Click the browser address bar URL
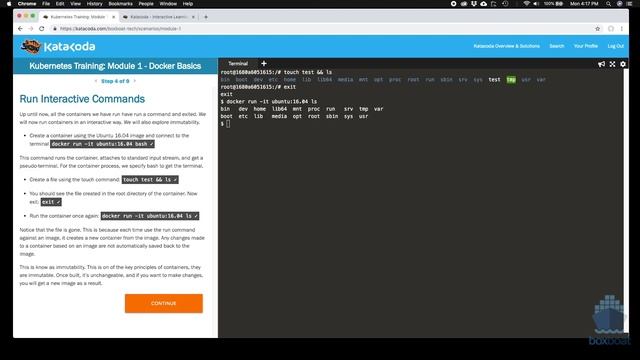The height and width of the screenshot is (360, 640). point(120,29)
